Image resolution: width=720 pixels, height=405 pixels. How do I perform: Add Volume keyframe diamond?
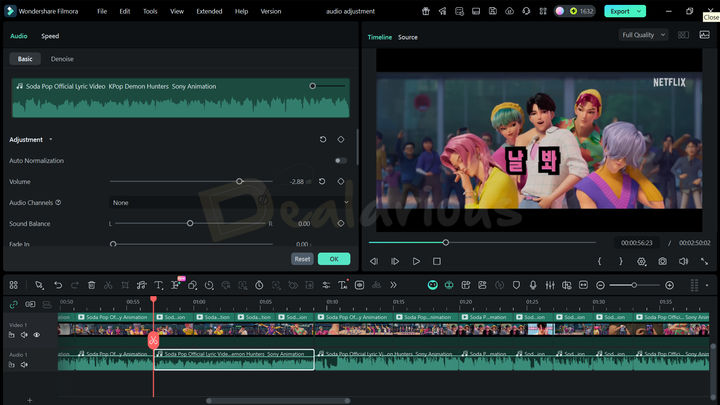pyautogui.click(x=341, y=181)
